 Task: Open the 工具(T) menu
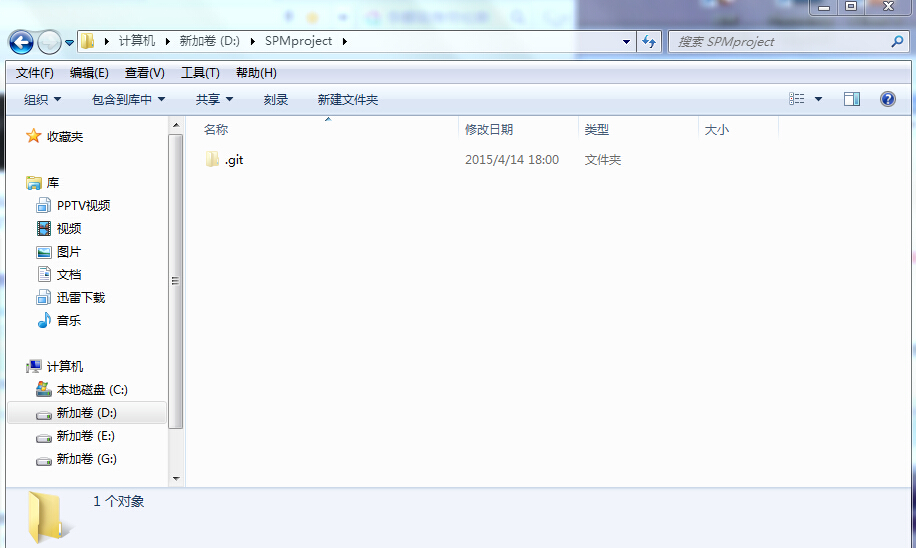tap(200, 73)
